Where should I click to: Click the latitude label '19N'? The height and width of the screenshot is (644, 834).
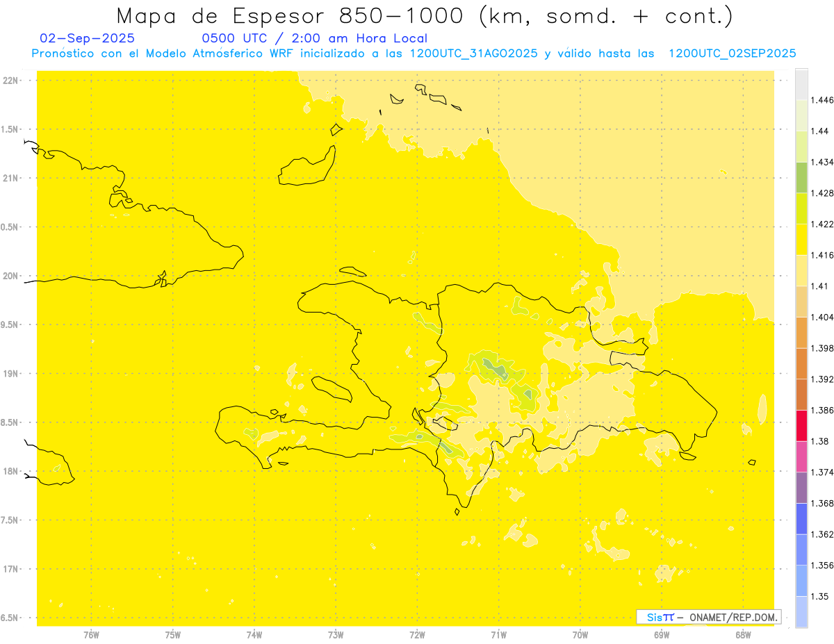click(10, 373)
